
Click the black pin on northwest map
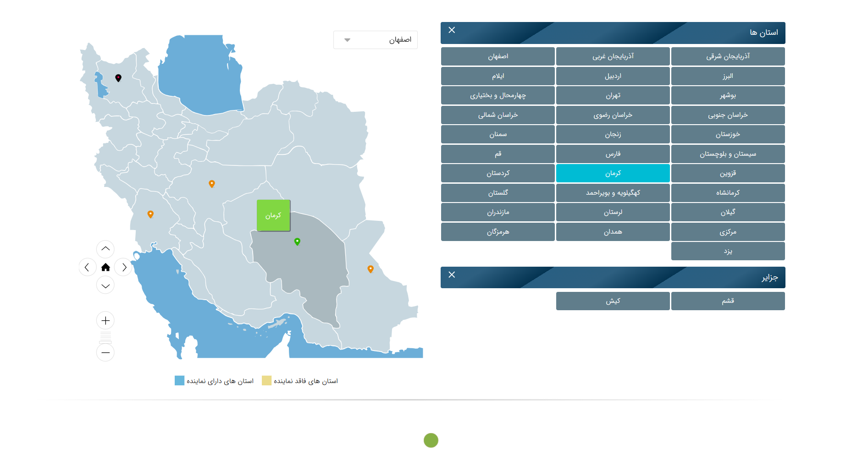(118, 78)
